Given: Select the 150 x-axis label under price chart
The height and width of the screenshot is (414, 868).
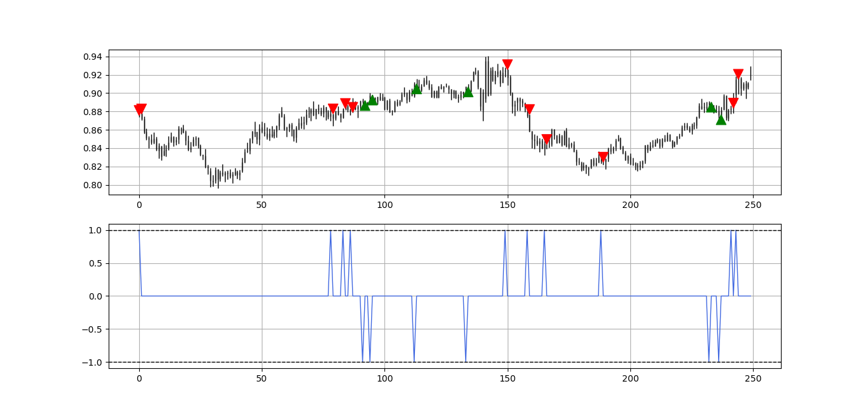Looking at the screenshot, I should coord(508,205).
